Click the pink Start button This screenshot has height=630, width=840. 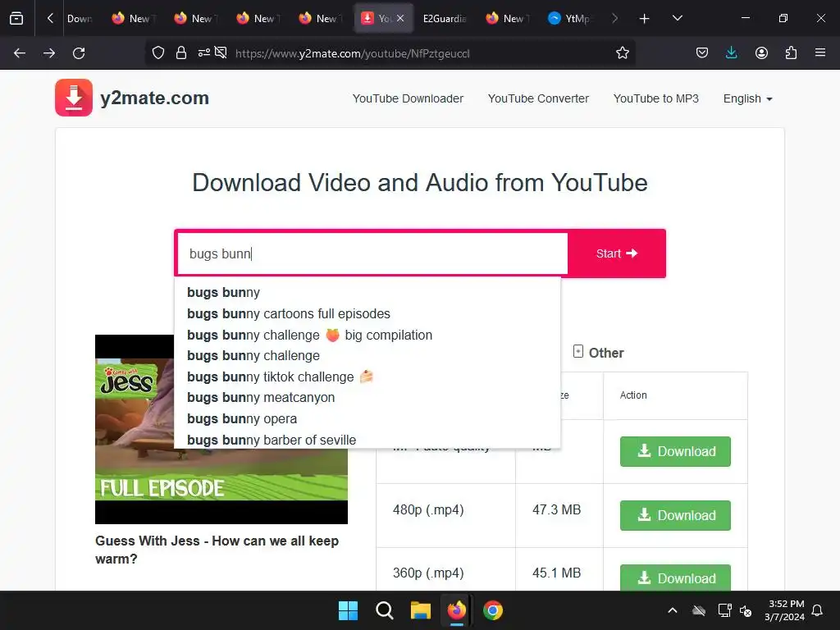[x=617, y=253]
